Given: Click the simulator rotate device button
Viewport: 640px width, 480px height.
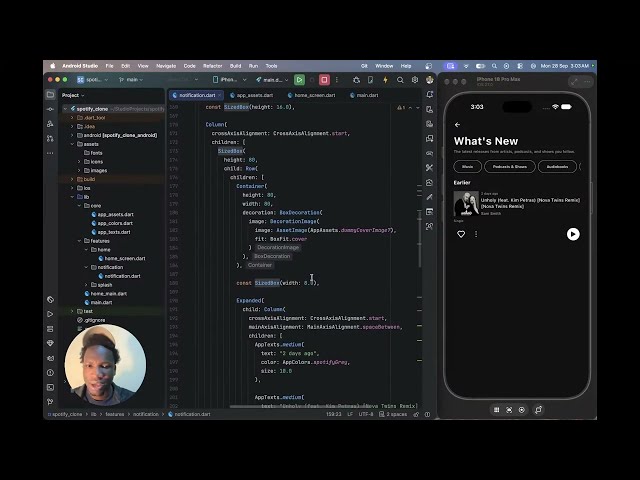Looking at the screenshot, I should click(538, 410).
